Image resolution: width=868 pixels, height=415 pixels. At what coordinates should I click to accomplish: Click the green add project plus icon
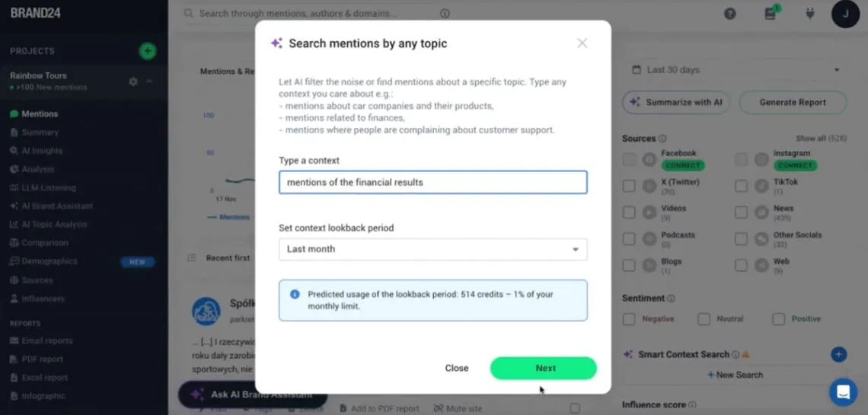pyautogui.click(x=148, y=51)
